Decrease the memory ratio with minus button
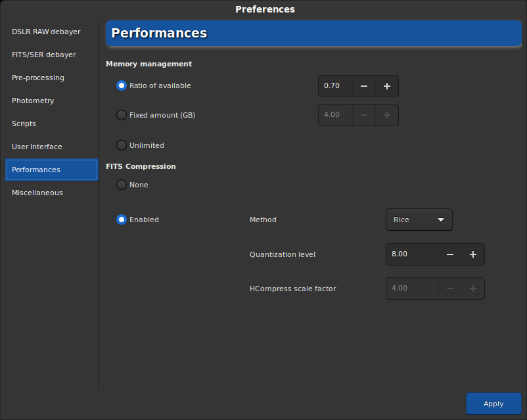The width and height of the screenshot is (527, 420). 364,86
